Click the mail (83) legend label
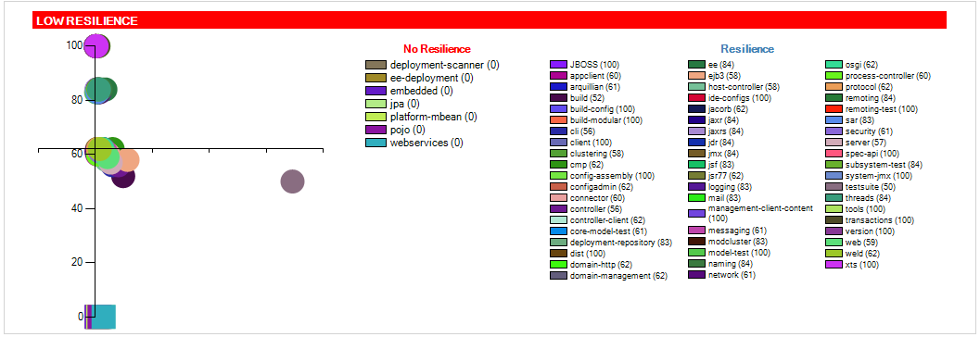This screenshot has height=337, width=980. (724, 198)
